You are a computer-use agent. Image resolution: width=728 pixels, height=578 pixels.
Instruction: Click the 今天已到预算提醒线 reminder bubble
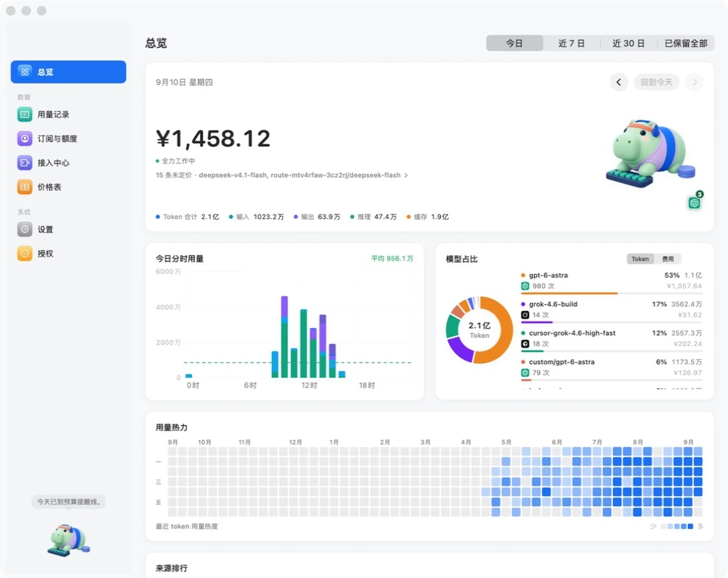click(69, 502)
